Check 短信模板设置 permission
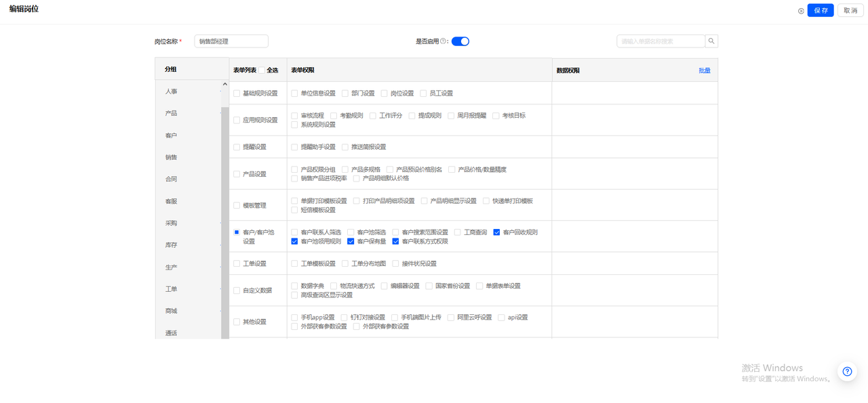This screenshot has height=403, width=868. pyautogui.click(x=294, y=210)
